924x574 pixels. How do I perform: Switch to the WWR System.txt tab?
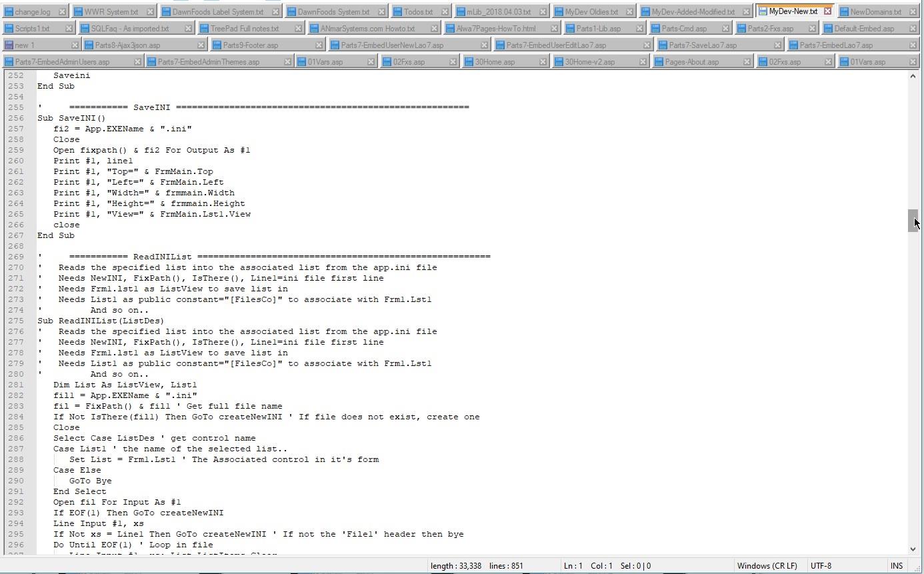tap(111, 12)
